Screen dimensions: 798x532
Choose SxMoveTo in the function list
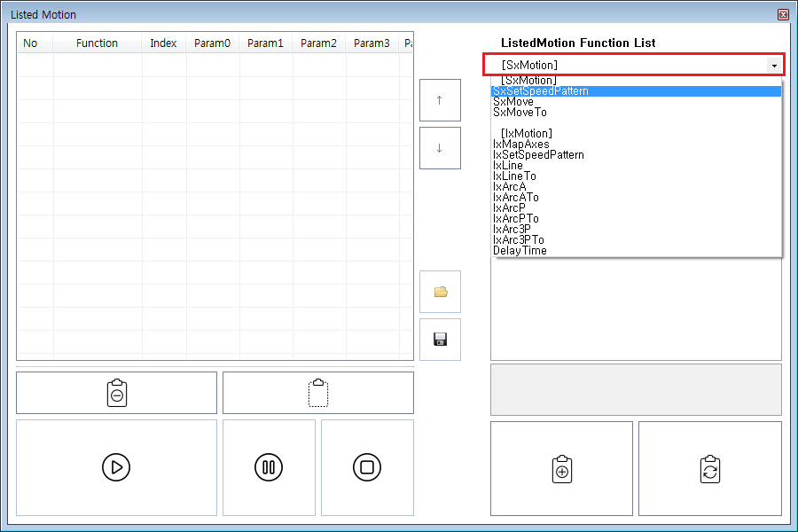(x=520, y=113)
